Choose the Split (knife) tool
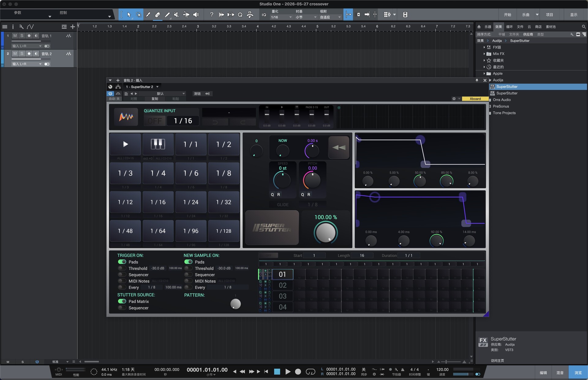This screenshot has width=588, height=380. point(148,15)
